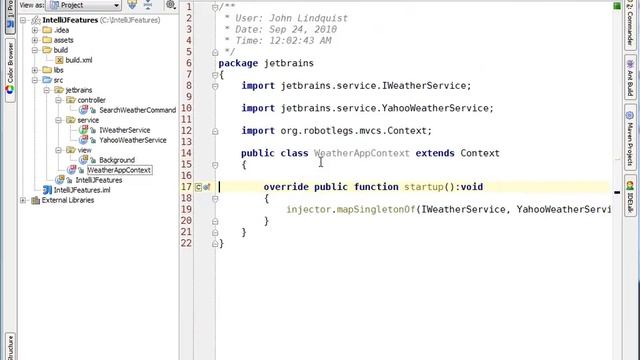Collapse the service package node
Viewport: 640px width, 360px height.
[59, 120]
